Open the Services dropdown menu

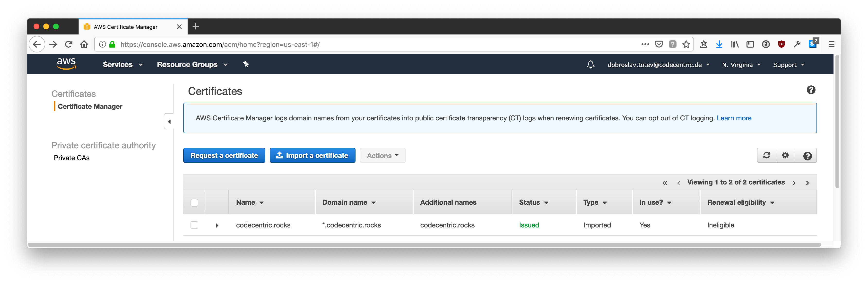pyautogui.click(x=123, y=65)
